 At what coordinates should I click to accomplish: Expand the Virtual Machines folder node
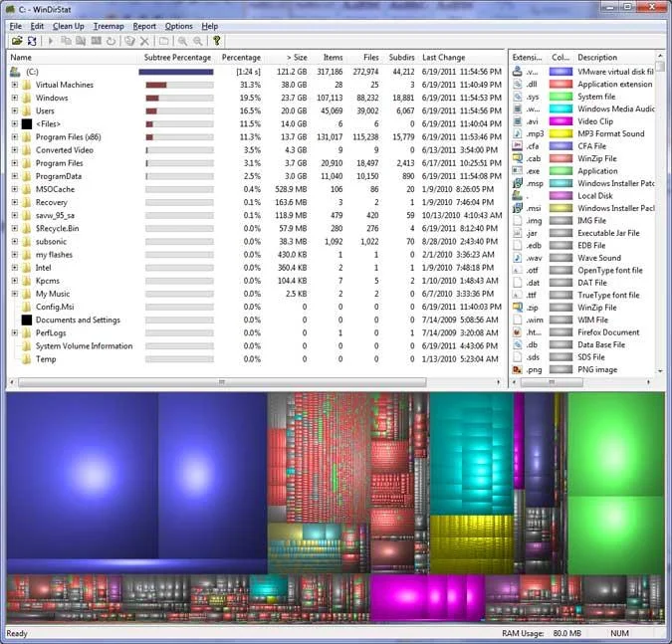pos(15,85)
